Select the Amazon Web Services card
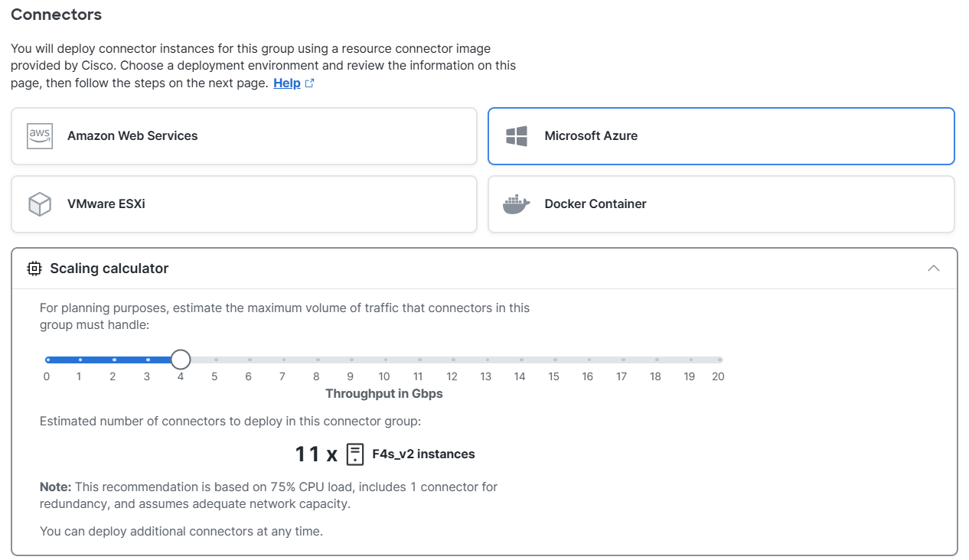Viewport: 969px width, 560px height. (x=244, y=136)
